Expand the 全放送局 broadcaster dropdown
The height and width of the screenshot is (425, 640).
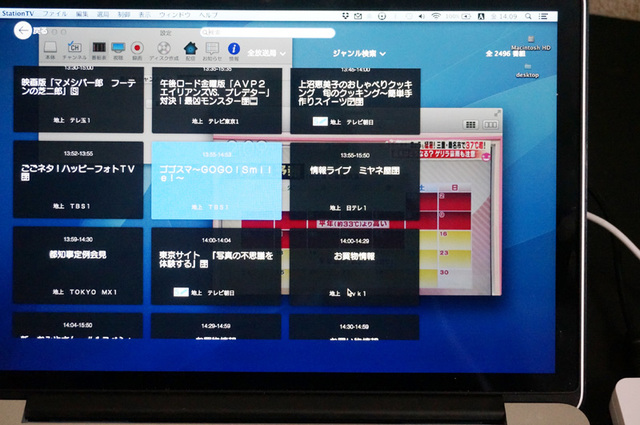click(267, 52)
